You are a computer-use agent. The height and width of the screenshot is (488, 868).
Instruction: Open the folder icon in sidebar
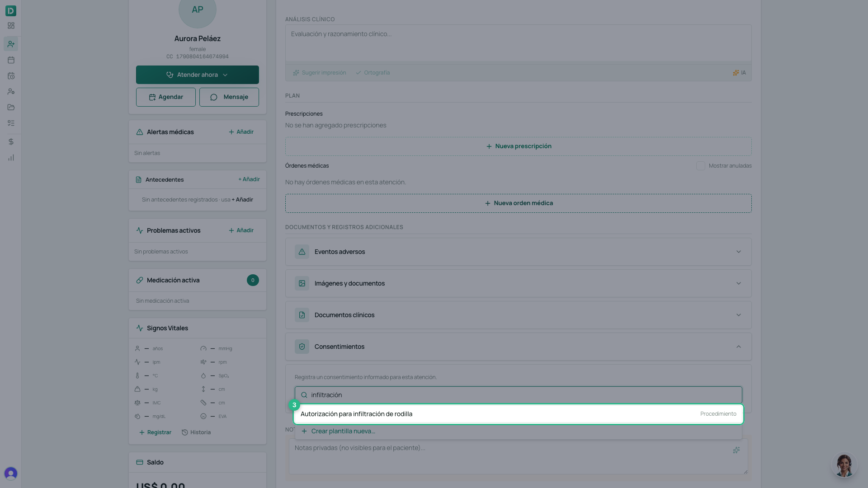11,107
